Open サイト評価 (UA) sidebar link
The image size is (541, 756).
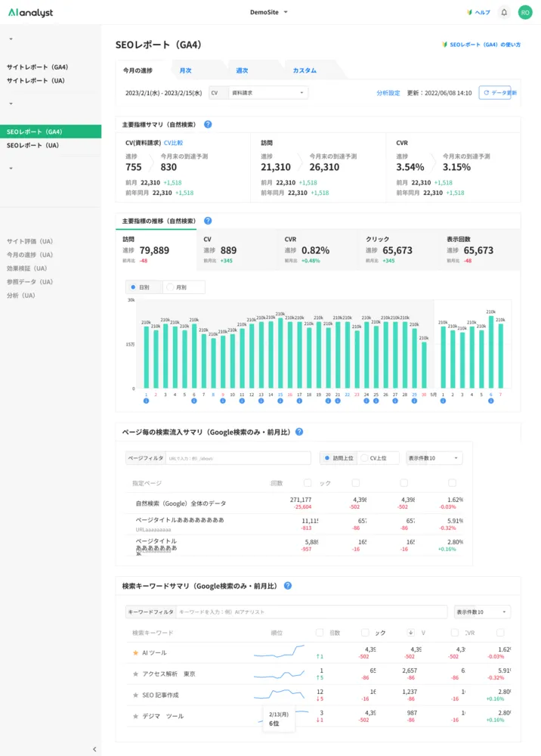click(x=30, y=241)
